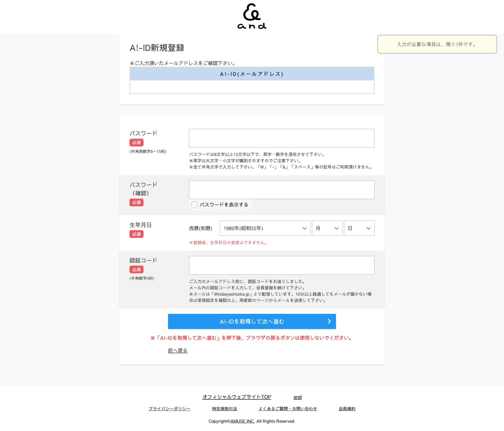Viewport: 504px width, 431px height.
Task: Click the 'and' logo at top
Action: [x=252, y=16]
